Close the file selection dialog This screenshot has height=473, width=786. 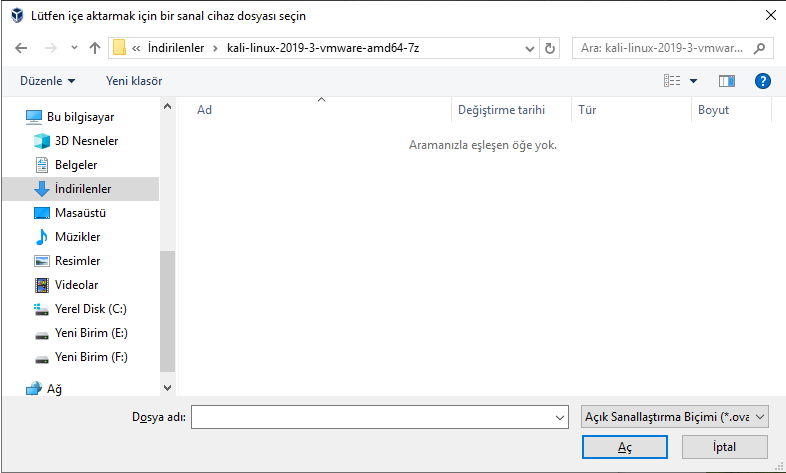pyautogui.click(x=771, y=16)
